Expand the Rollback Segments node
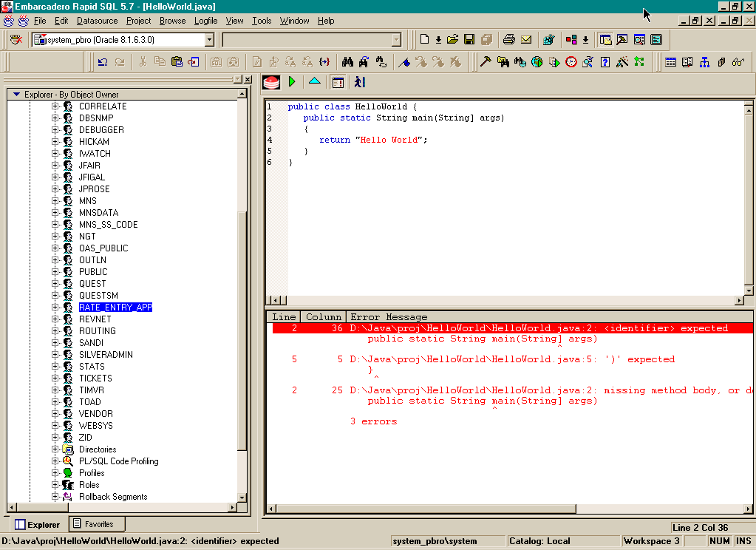The width and height of the screenshot is (756, 550). 55,497
